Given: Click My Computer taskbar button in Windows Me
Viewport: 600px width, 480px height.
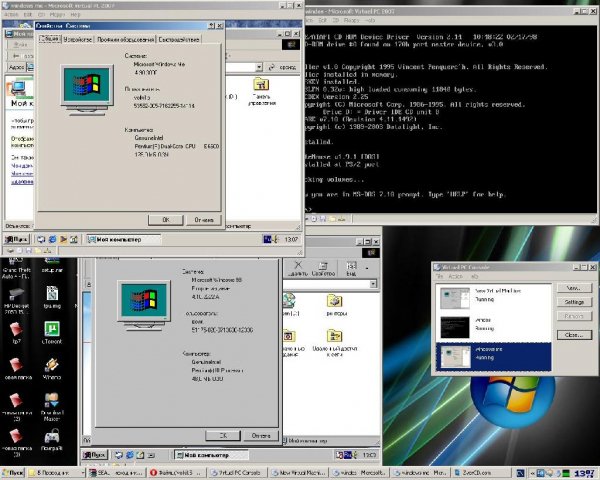Looking at the screenshot, I should (123, 240).
